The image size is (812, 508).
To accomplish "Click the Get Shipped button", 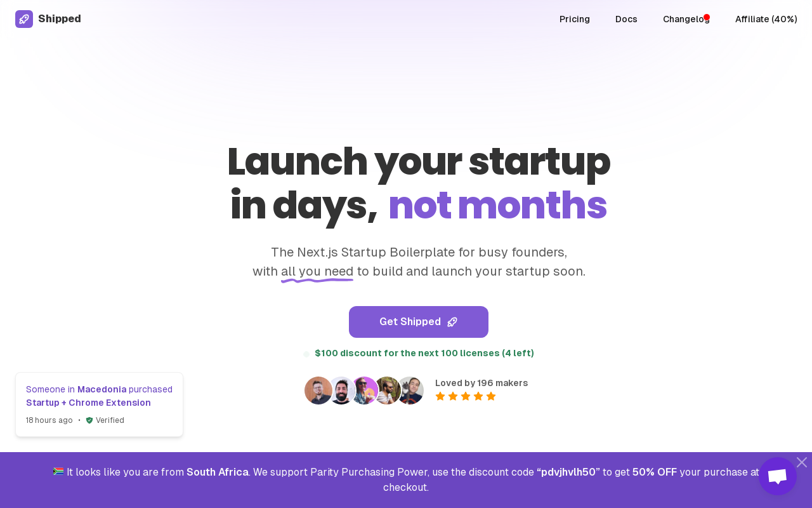I will coord(419,322).
